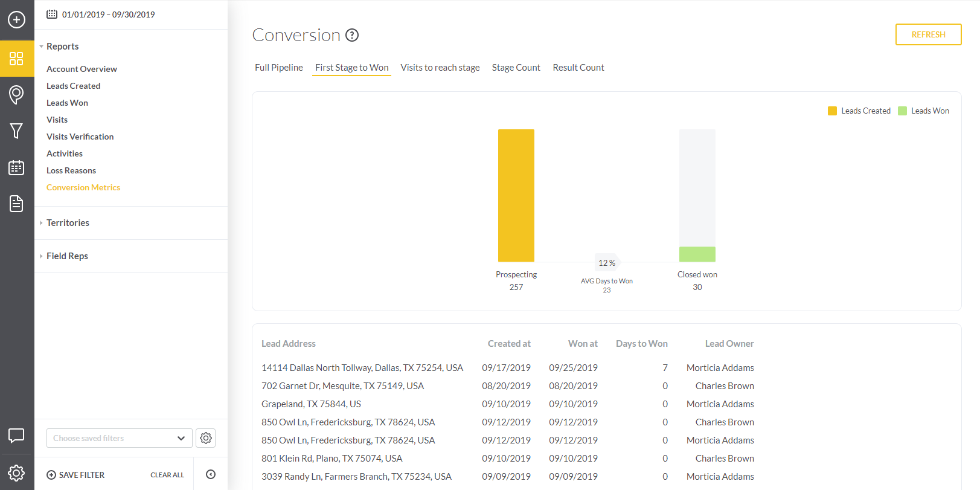Screen dimensions: 980x490
Task: Open the Visits to reach stage tab
Action: (x=440, y=68)
